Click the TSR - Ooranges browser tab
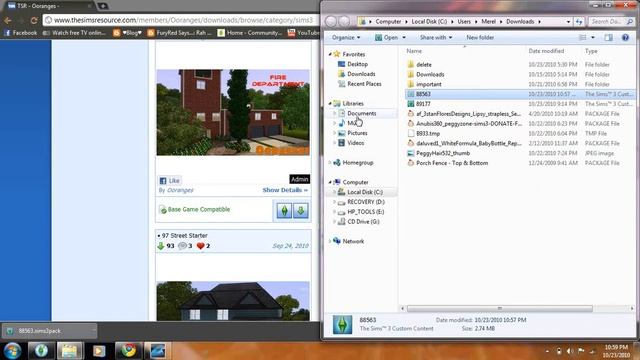Image resolution: width=640 pixels, height=360 pixels. pos(48,6)
